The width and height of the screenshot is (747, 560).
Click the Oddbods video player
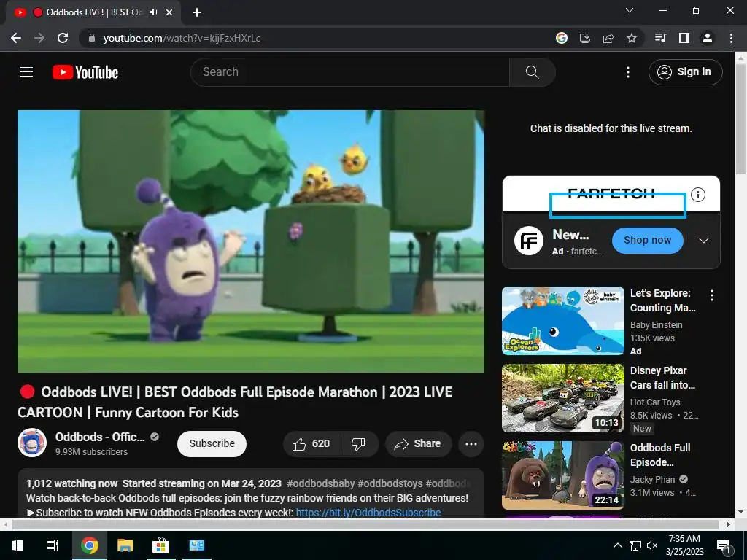click(251, 241)
